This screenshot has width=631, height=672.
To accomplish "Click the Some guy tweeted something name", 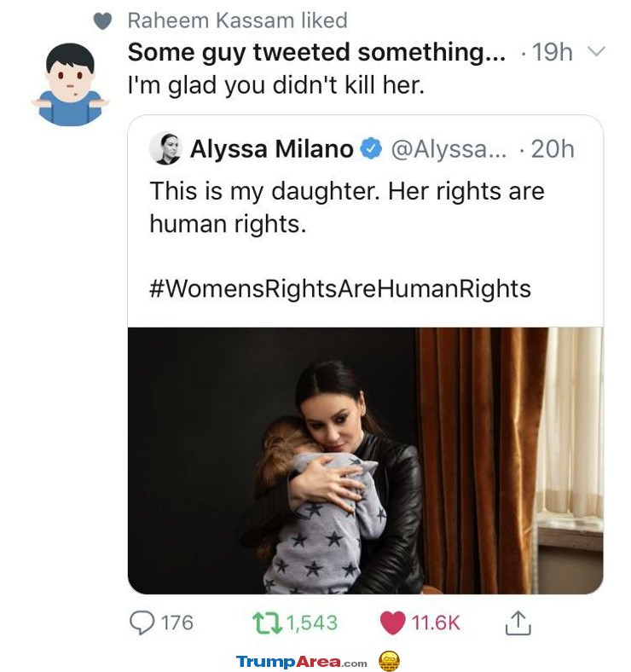I will 317,52.
